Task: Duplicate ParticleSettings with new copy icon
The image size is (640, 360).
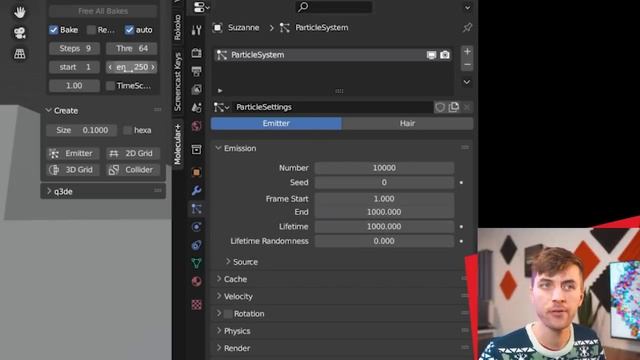Action: [453, 107]
